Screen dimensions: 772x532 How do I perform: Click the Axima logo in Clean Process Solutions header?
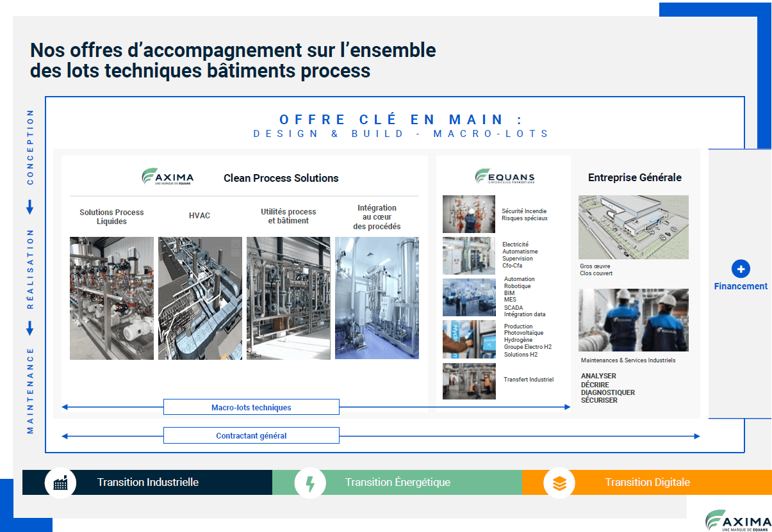click(167, 177)
